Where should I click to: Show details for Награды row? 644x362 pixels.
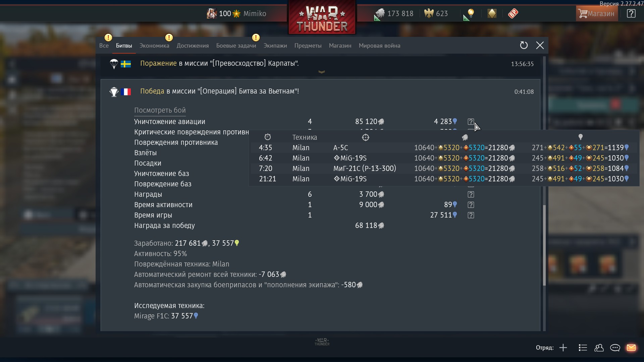tap(471, 194)
